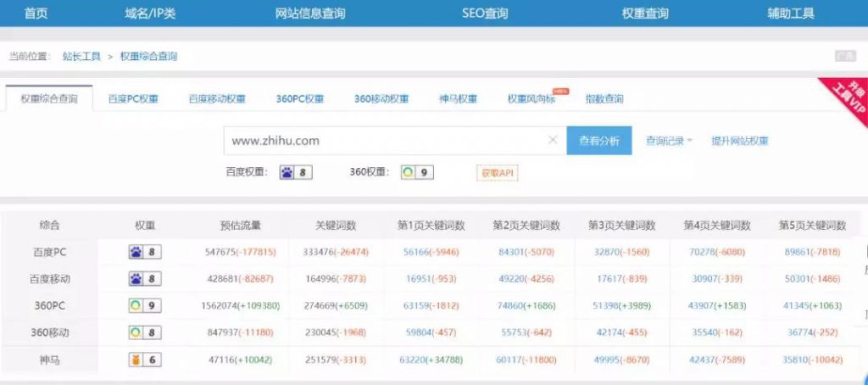
Task: Click the 神马 keyword count 251579
Action: pyautogui.click(x=320, y=360)
